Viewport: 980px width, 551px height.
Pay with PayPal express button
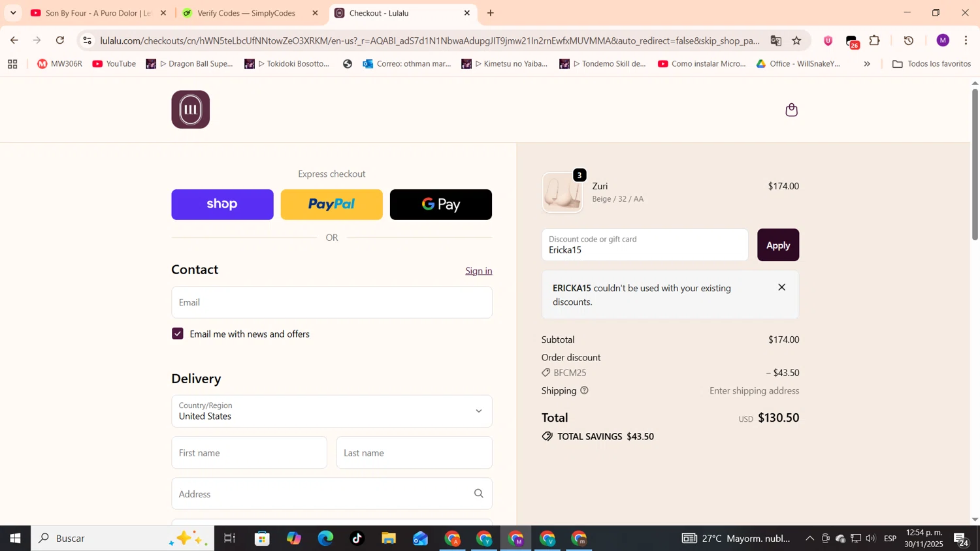pyautogui.click(x=332, y=204)
